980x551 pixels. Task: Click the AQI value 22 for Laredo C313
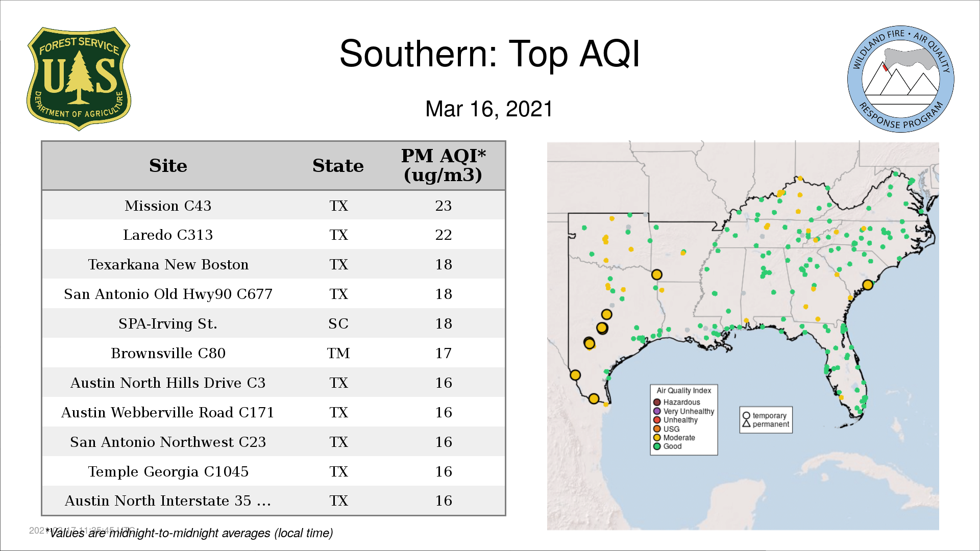[x=443, y=235]
